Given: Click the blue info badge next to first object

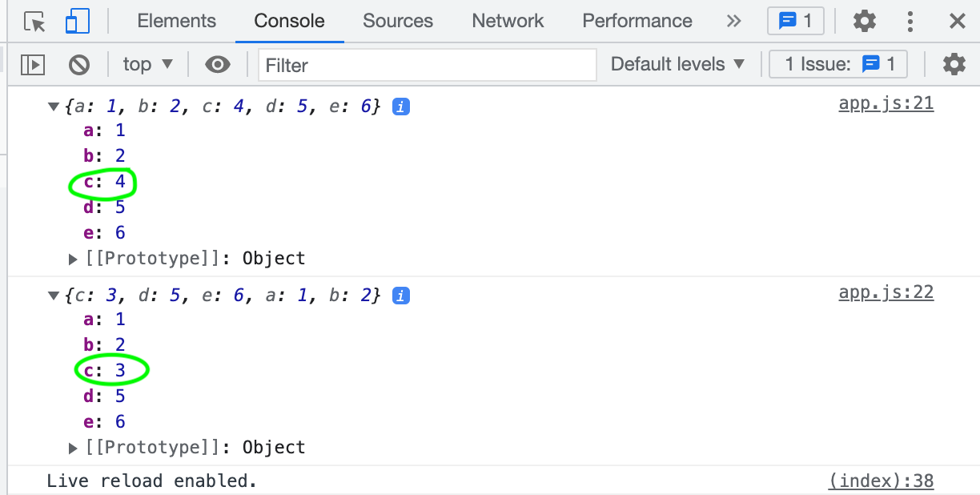Looking at the screenshot, I should pos(400,106).
